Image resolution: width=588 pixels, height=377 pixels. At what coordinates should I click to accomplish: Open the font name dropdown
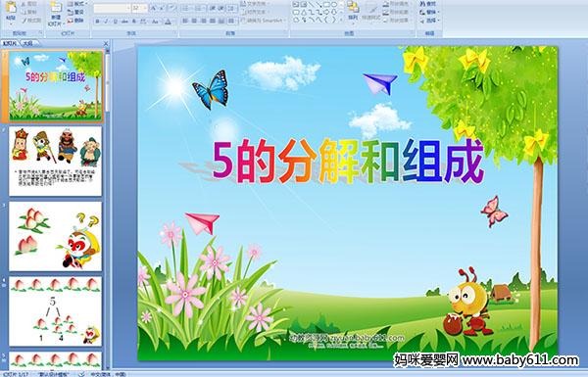pyautogui.click(x=128, y=8)
